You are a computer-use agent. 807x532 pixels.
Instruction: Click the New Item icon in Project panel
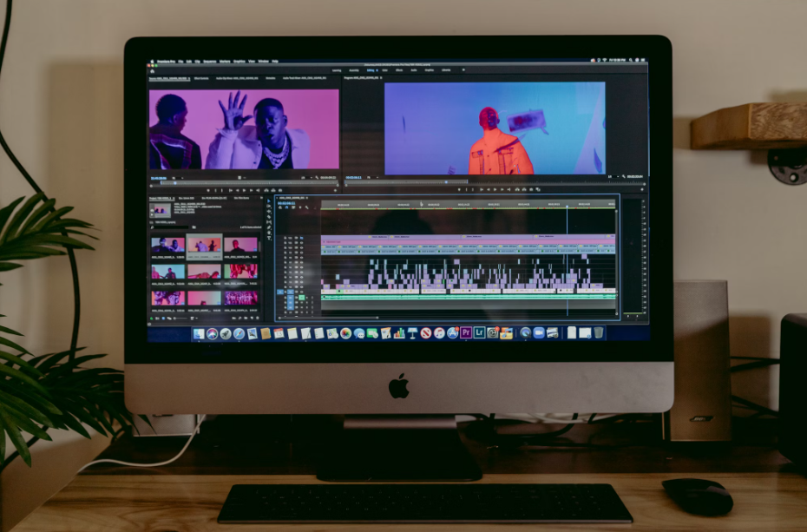[x=252, y=319]
